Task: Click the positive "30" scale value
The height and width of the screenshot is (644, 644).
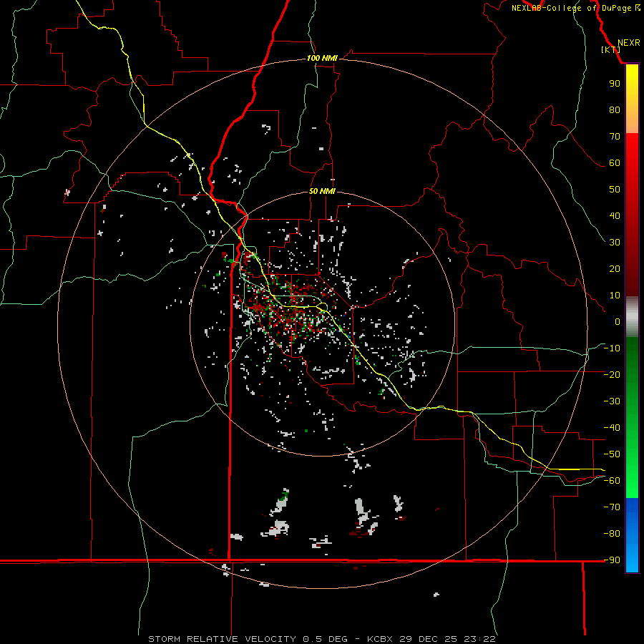Action: click(615, 243)
